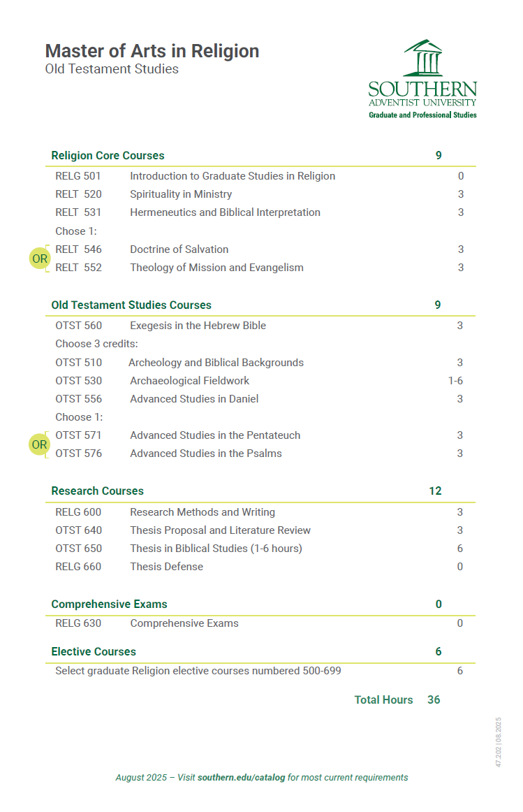Click the Elective Courses section heading
The image size is (523, 812).
(x=94, y=651)
